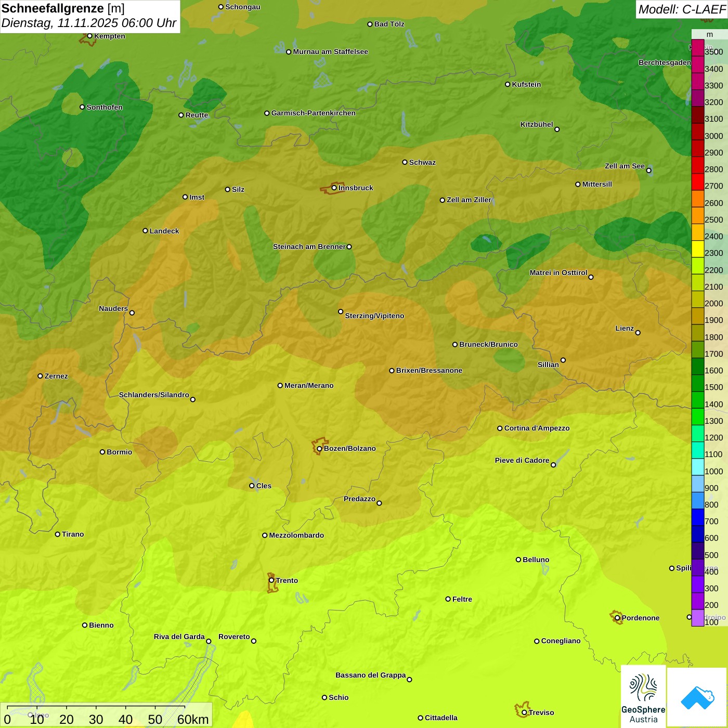Click the Mittersill label
The width and height of the screenshot is (728, 728).
(x=597, y=184)
